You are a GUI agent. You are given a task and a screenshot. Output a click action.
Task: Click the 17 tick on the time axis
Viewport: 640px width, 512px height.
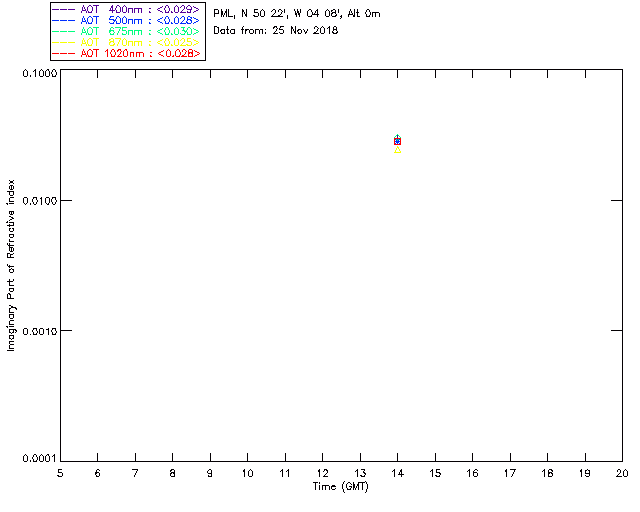coord(509,472)
